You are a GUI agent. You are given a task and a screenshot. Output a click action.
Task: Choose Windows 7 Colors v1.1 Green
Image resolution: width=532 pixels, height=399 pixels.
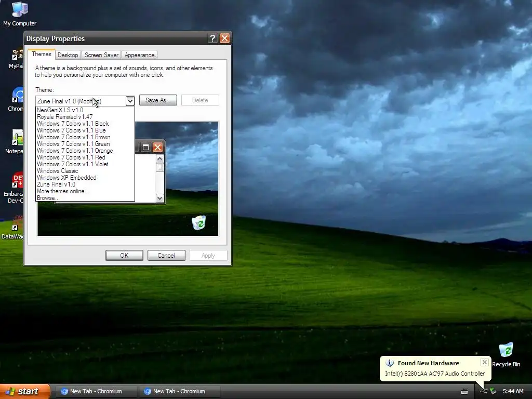pyautogui.click(x=85, y=144)
